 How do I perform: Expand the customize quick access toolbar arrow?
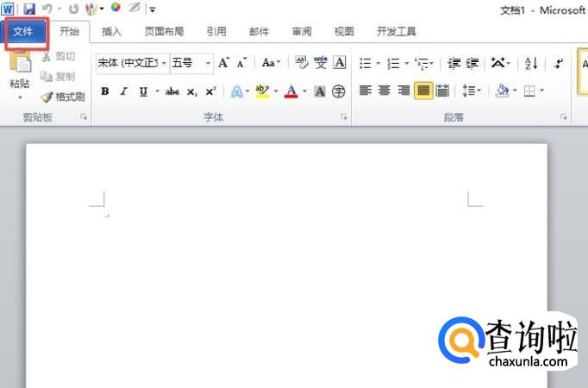tap(153, 9)
